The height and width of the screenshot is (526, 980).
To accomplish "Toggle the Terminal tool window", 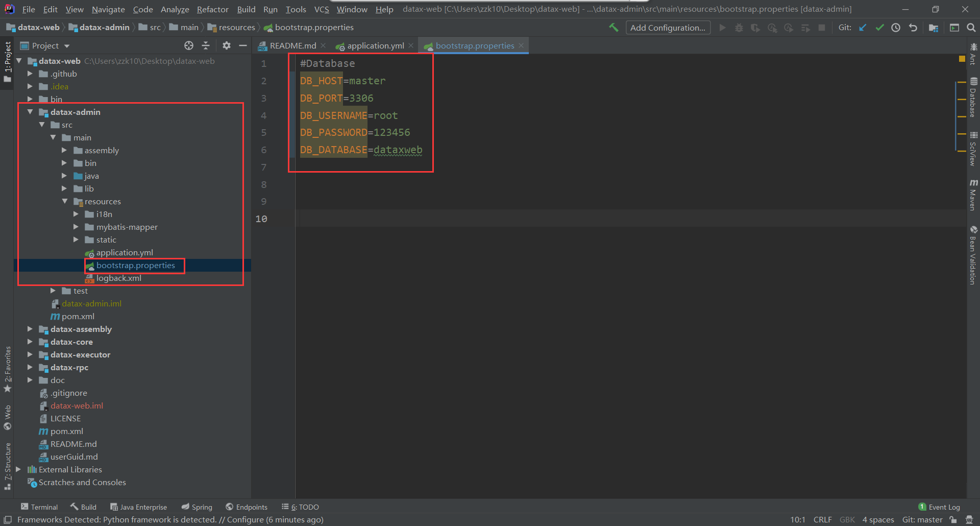I will [x=39, y=507].
